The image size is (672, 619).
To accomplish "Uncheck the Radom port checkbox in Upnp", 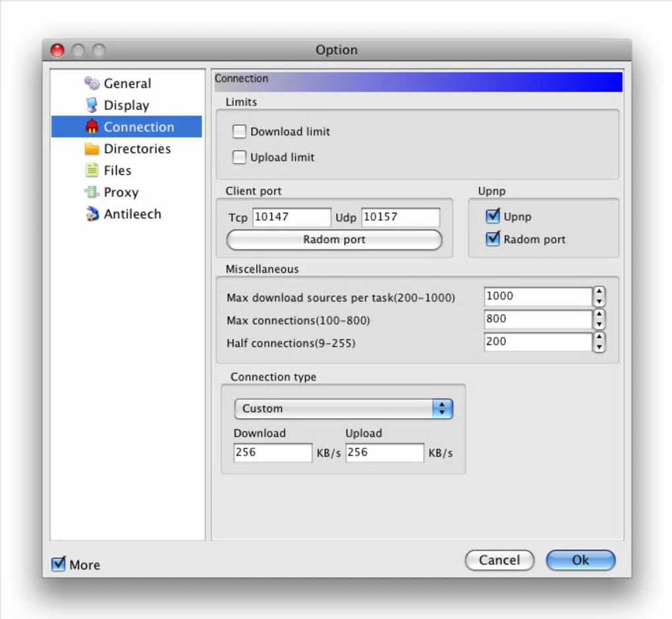I will tap(493, 238).
